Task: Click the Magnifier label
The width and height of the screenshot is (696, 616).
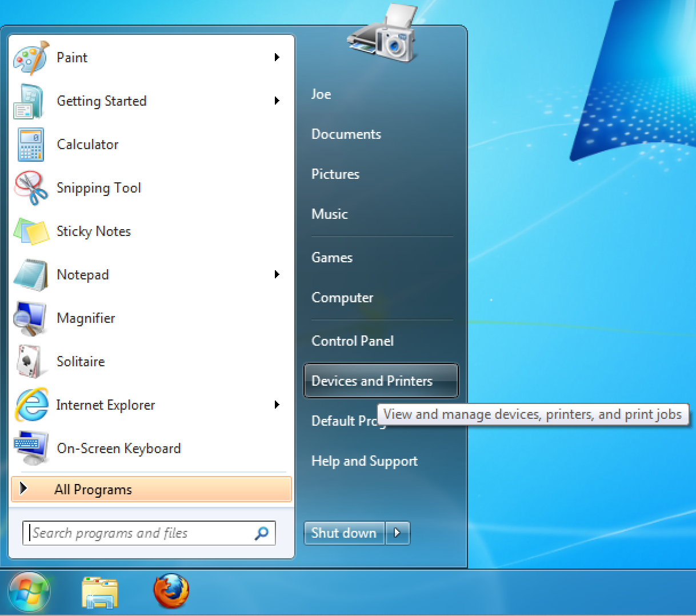Action: [x=86, y=318]
